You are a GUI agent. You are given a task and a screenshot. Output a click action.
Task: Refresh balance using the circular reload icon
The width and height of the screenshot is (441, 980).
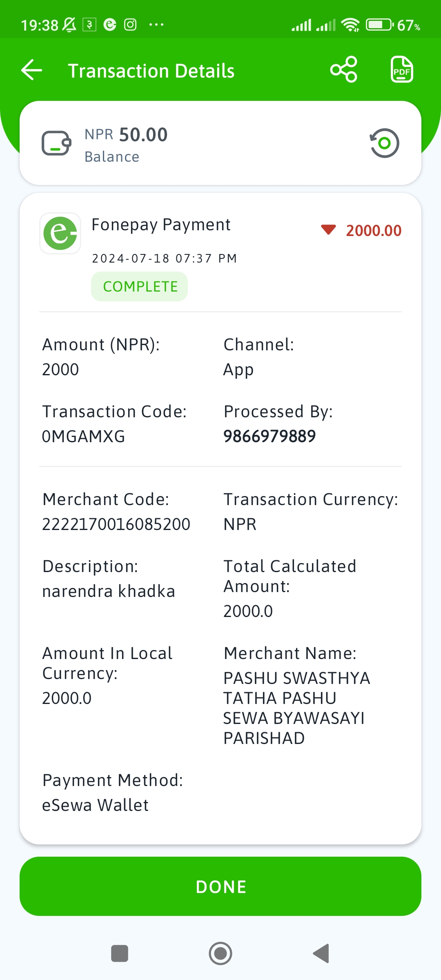coord(384,143)
